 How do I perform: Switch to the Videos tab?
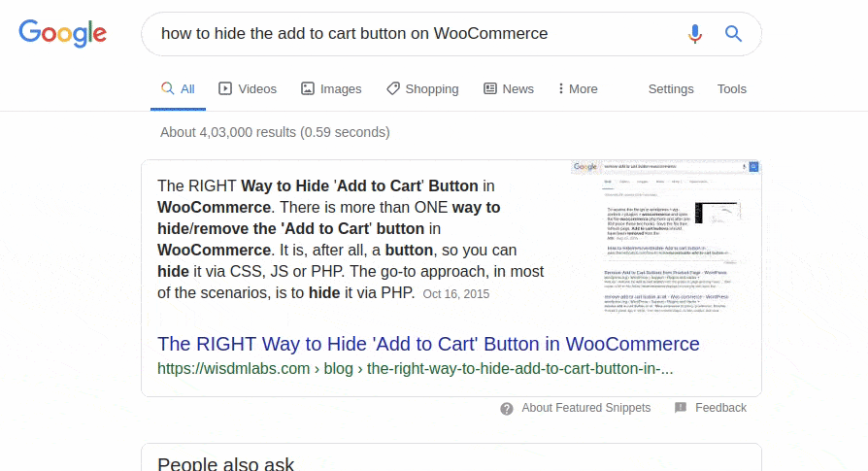pos(248,89)
